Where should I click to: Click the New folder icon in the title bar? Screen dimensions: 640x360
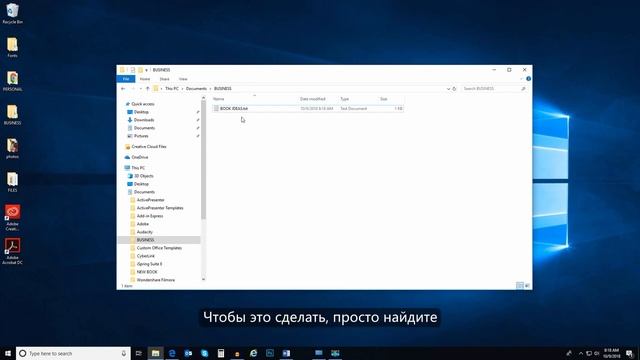click(140, 70)
